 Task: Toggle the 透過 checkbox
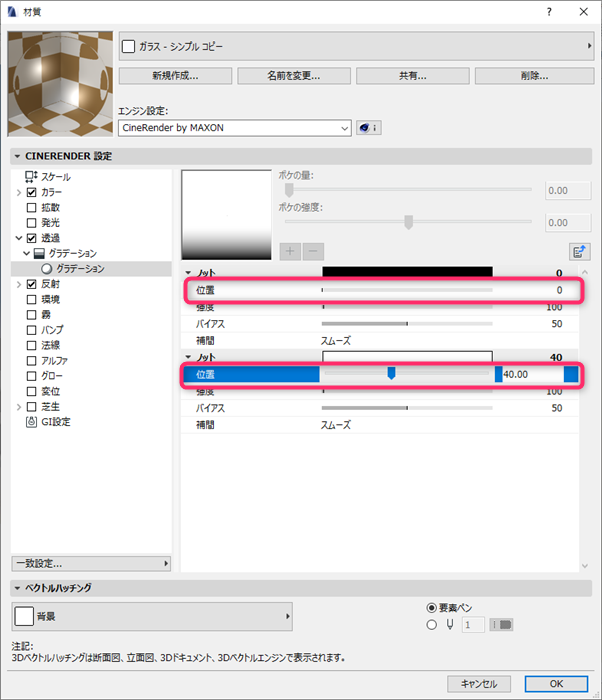click(31, 238)
